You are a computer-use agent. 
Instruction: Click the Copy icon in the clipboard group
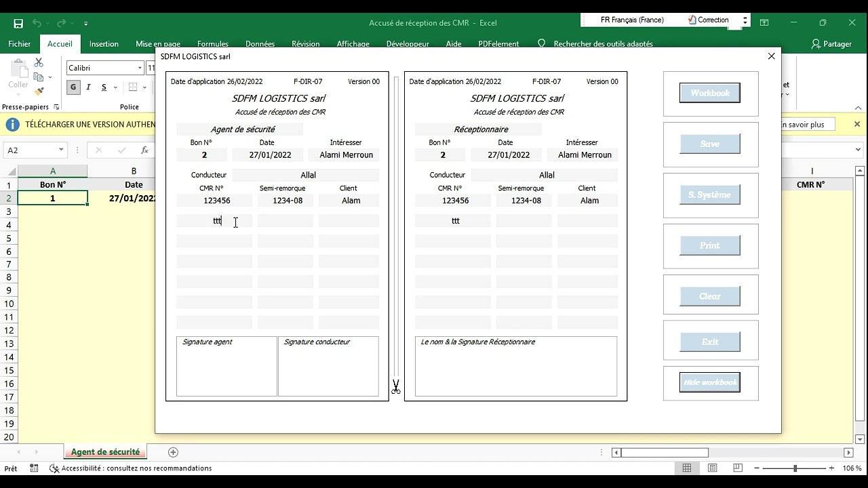tap(39, 77)
